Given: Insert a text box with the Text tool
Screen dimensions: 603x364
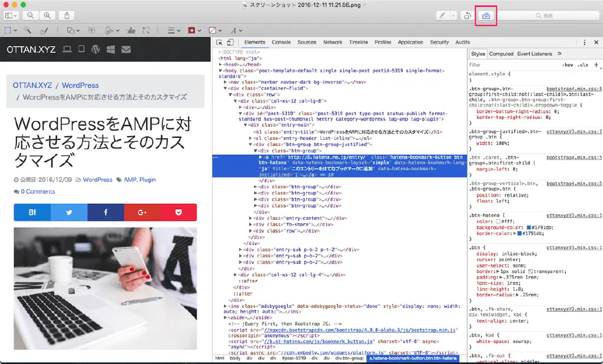Looking at the screenshot, I should (x=91, y=30).
